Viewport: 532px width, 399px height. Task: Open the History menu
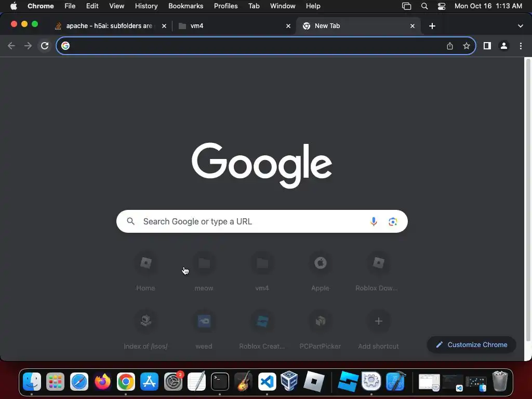pos(146,6)
